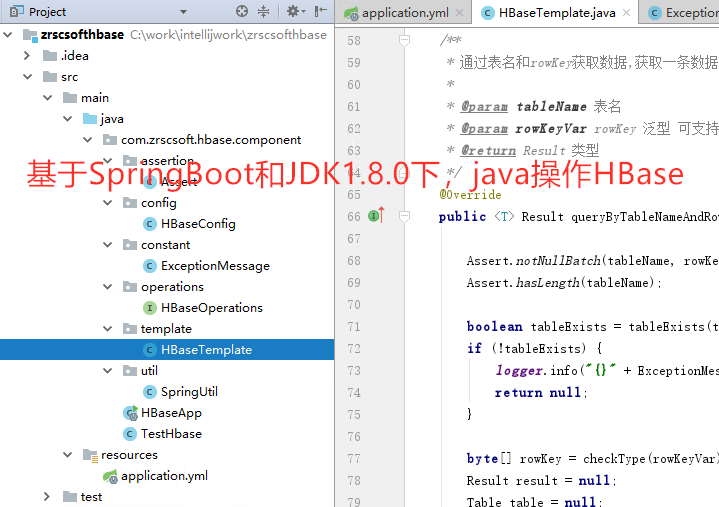Viewport: 719px width, 507px height.
Task: Click the collapse all icon in Project panel
Action: [x=264, y=11]
